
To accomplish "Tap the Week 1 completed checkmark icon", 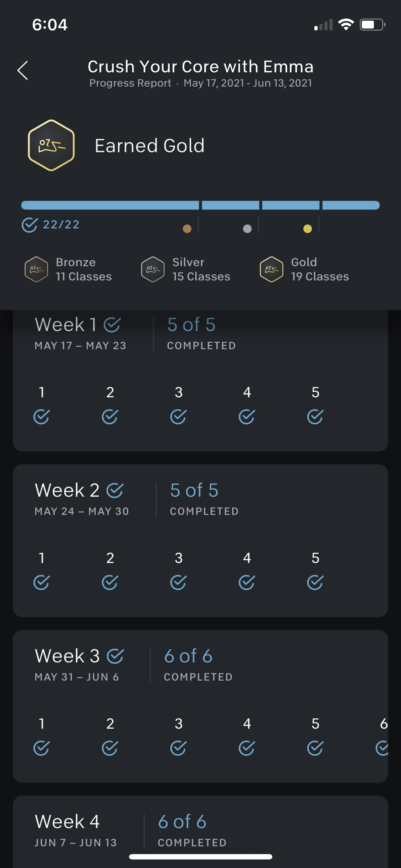I will pyautogui.click(x=112, y=325).
